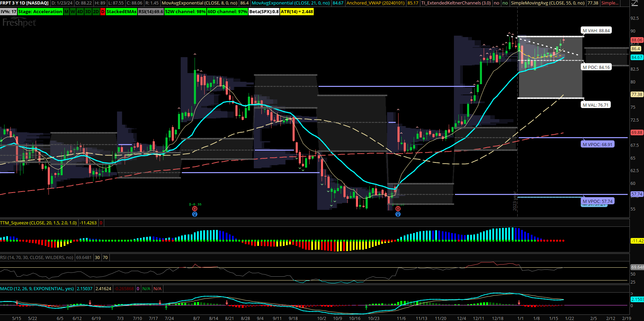
Task: Click the 92.5 level on the price axis
Action: point(635,18)
